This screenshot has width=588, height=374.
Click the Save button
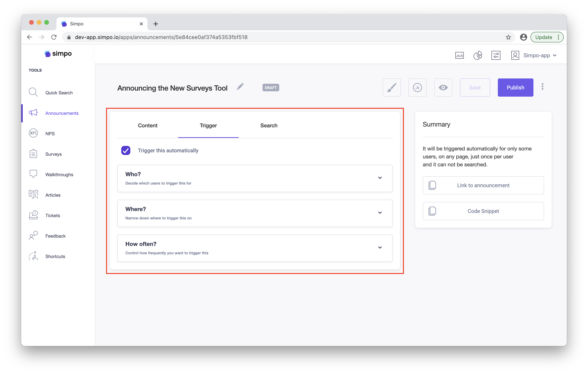point(475,88)
